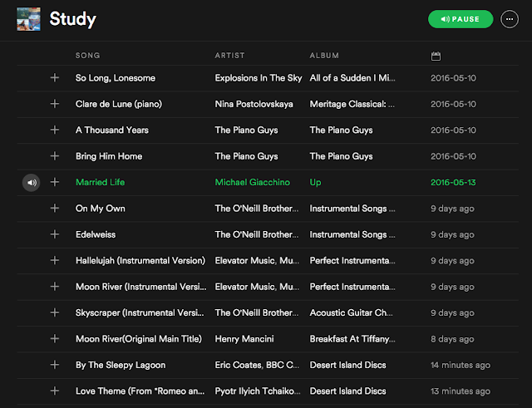Screen dimensions: 532x408
Task: Select the song By The Sleepy Lagoon
Action: [x=121, y=366]
